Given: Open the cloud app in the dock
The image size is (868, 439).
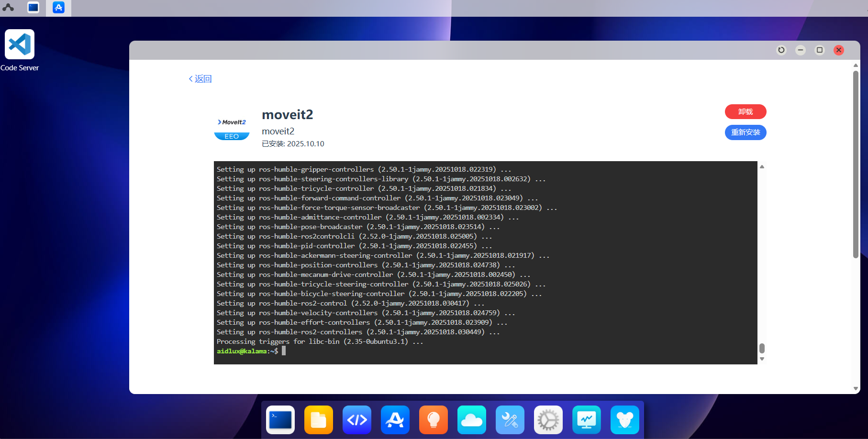Looking at the screenshot, I should [472, 420].
